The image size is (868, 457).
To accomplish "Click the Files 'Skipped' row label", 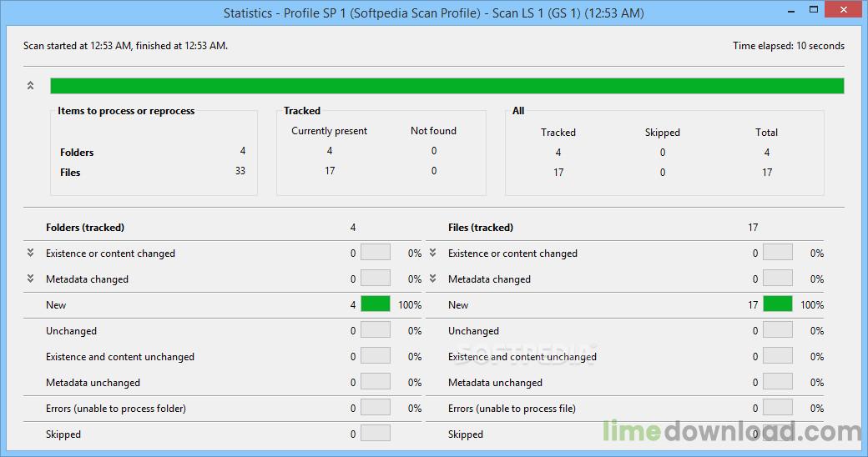I will coord(466,434).
